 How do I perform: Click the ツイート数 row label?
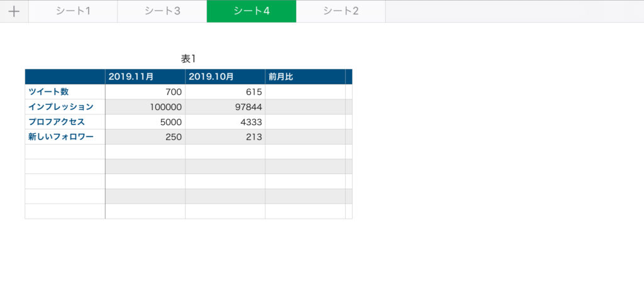(x=65, y=92)
